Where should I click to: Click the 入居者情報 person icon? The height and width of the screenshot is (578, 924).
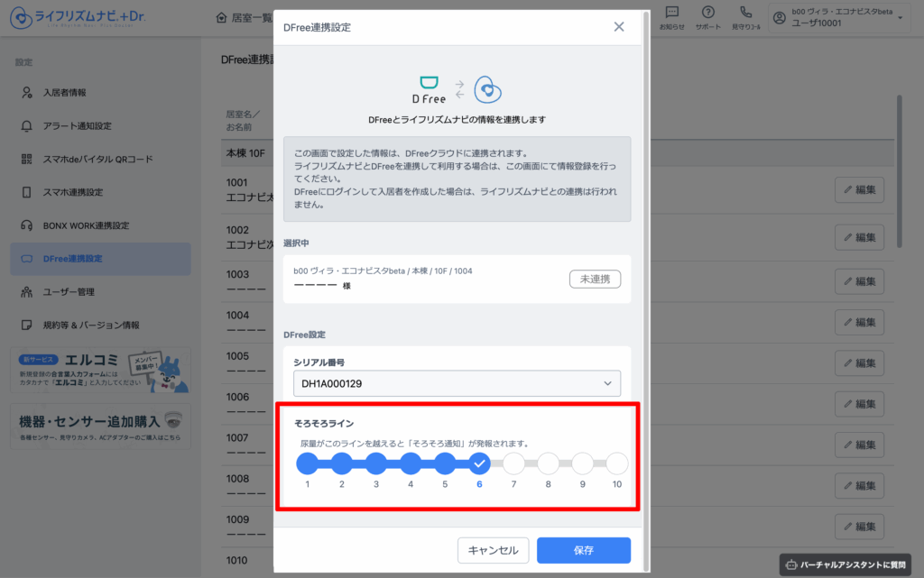pos(26,92)
